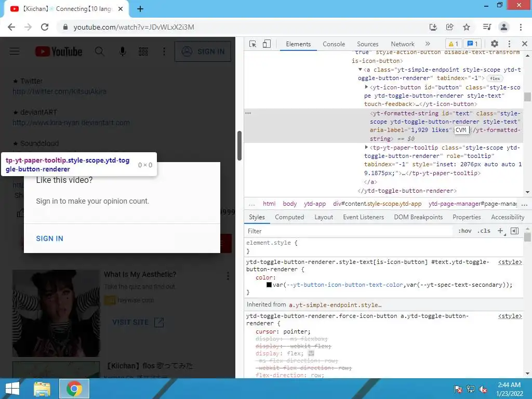The width and height of the screenshot is (532, 399).
Task: Toggle the :hov element state panel
Action: (465, 231)
